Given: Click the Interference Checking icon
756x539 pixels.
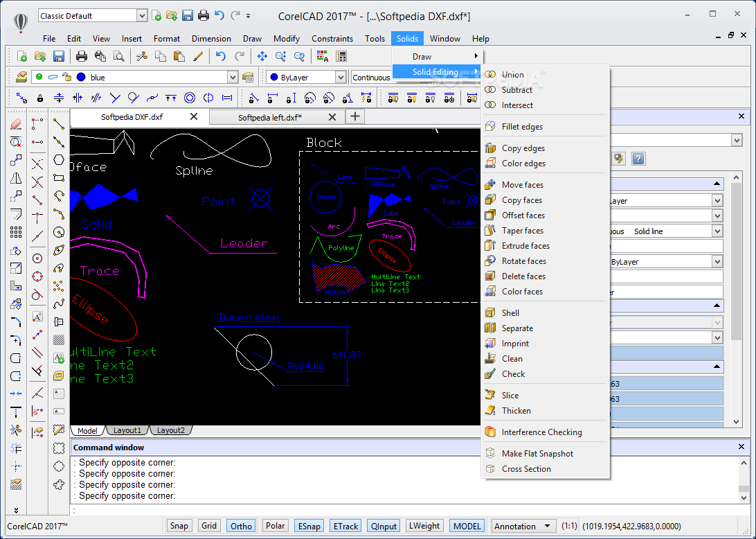Looking at the screenshot, I should [x=490, y=432].
